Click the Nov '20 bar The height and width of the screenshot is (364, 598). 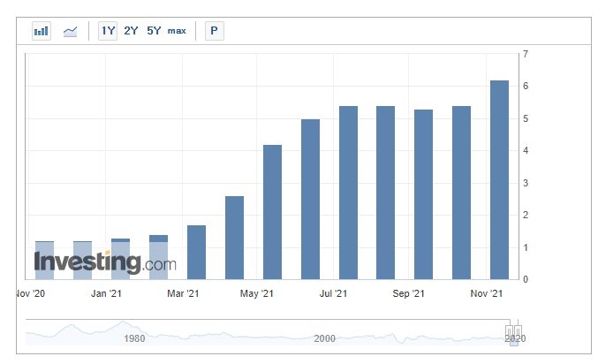point(45,261)
